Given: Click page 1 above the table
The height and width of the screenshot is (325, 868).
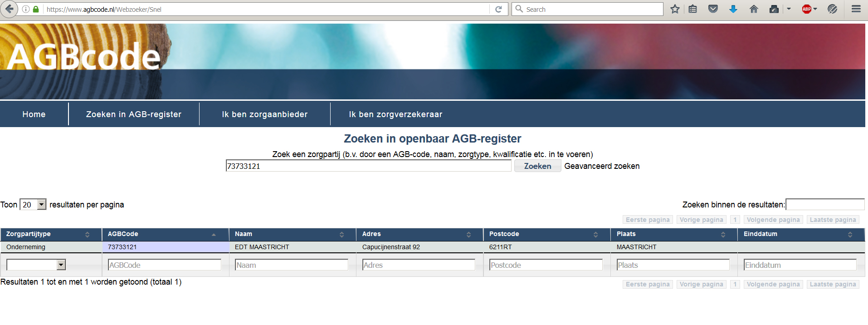Looking at the screenshot, I should click(735, 220).
